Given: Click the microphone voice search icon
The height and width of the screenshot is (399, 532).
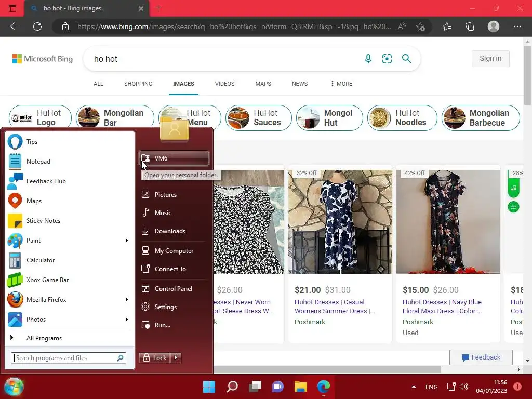Looking at the screenshot, I should click(x=368, y=59).
